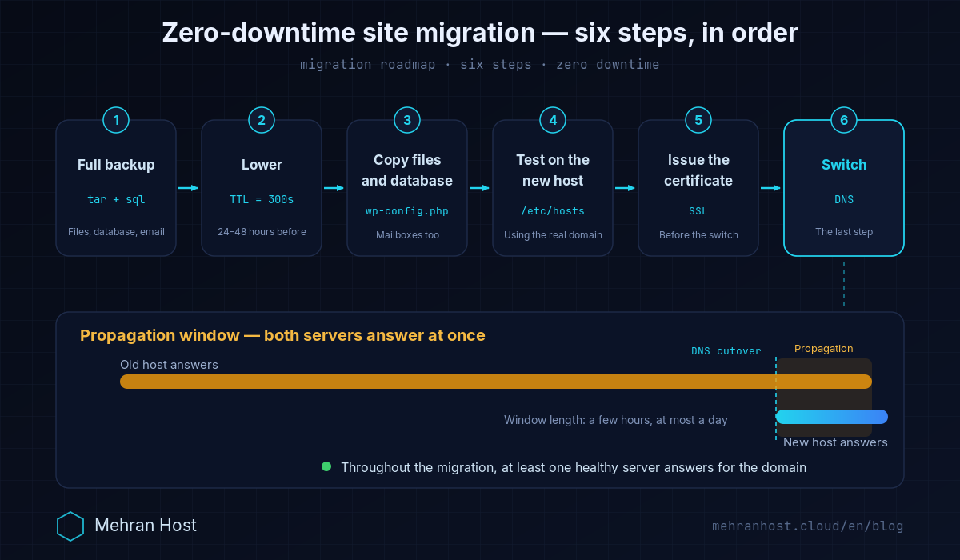The height and width of the screenshot is (560, 960).
Task: Click the 'New host answers' label
Action: pos(835,442)
